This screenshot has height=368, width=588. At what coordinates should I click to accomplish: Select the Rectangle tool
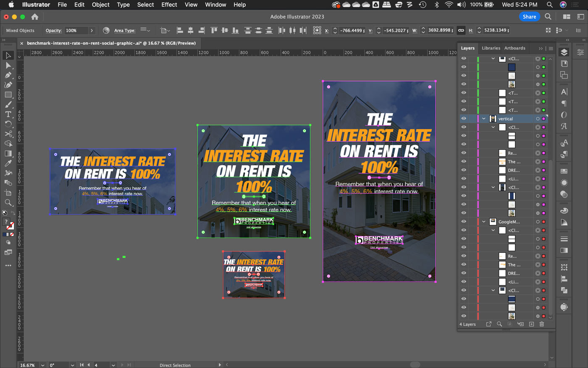tap(8, 95)
